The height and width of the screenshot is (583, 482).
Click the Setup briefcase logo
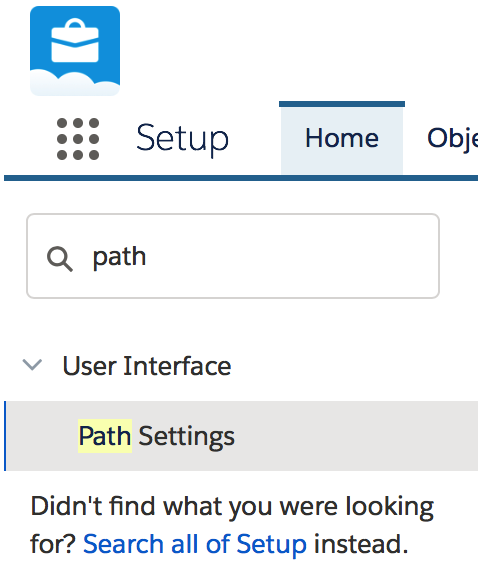pos(75,51)
